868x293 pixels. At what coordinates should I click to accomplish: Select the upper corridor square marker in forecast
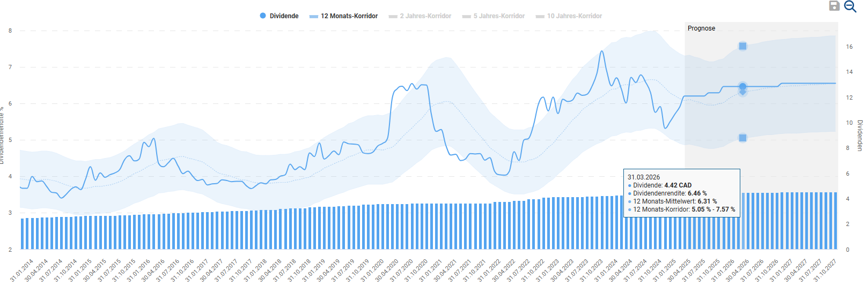click(742, 46)
